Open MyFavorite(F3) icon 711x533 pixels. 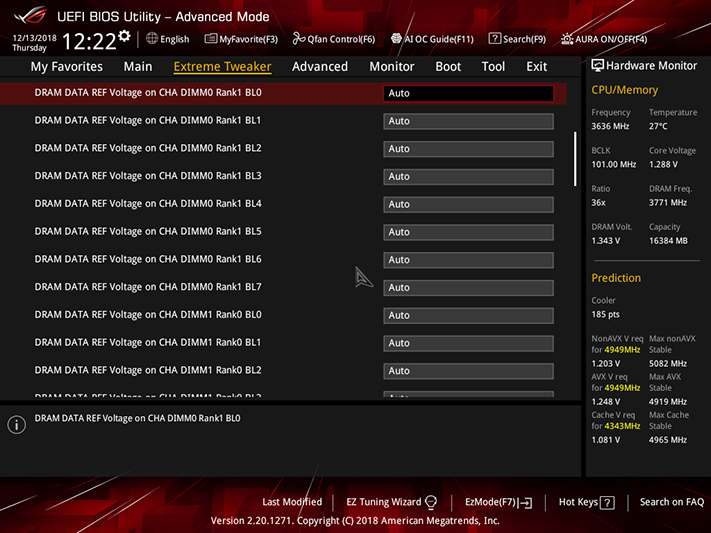210,39
